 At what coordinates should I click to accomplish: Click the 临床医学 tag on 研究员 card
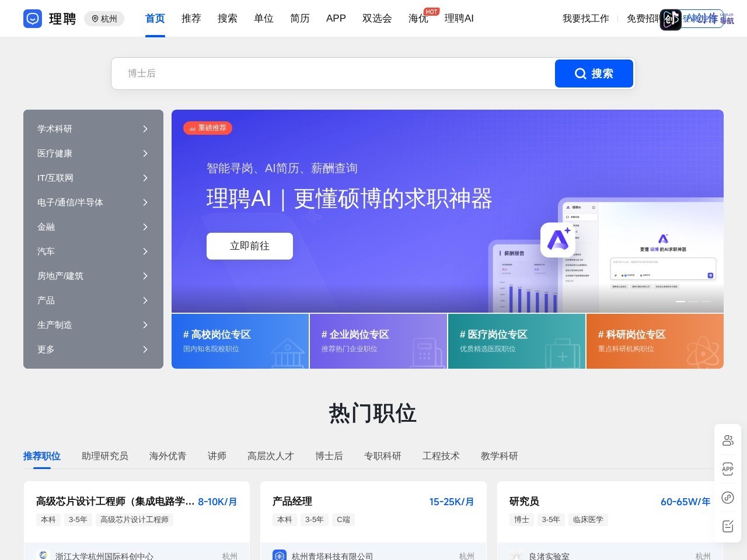pos(588,520)
